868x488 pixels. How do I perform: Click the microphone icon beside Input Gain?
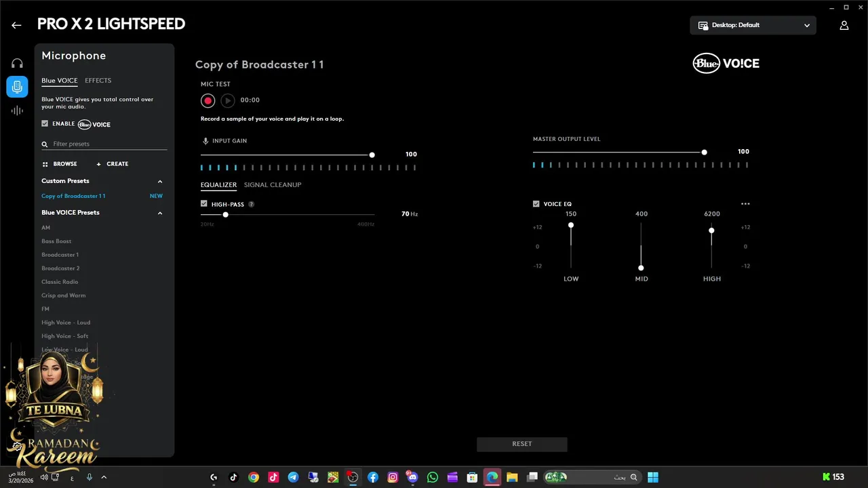coord(205,141)
